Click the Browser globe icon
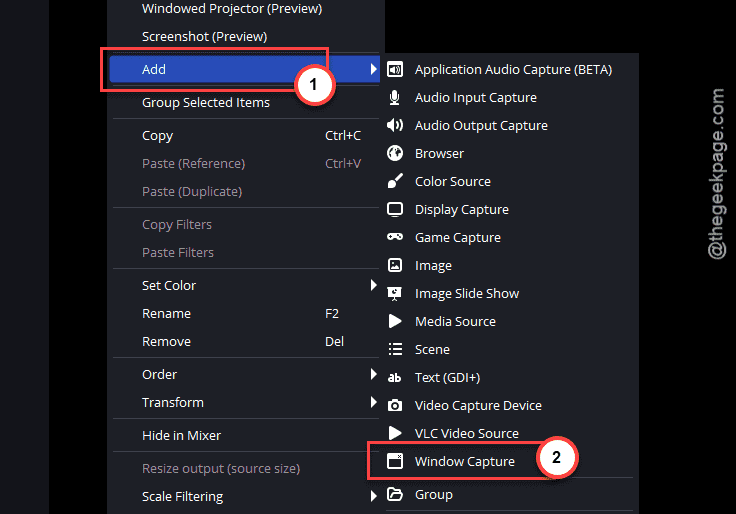736x514 pixels. (395, 153)
